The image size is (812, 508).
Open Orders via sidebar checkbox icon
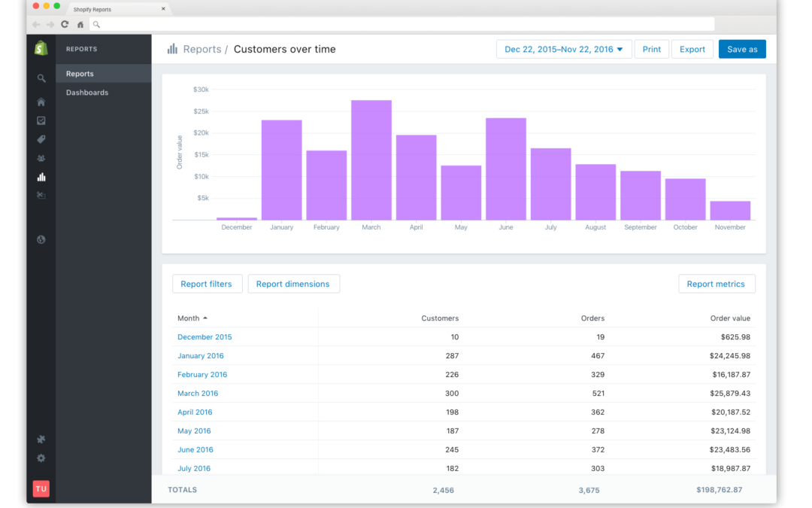click(41, 120)
